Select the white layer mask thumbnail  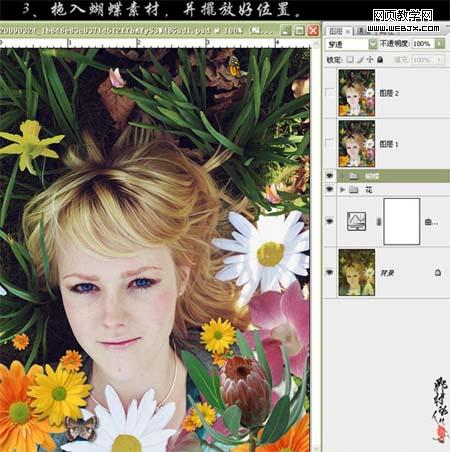click(x=402, y=221)
